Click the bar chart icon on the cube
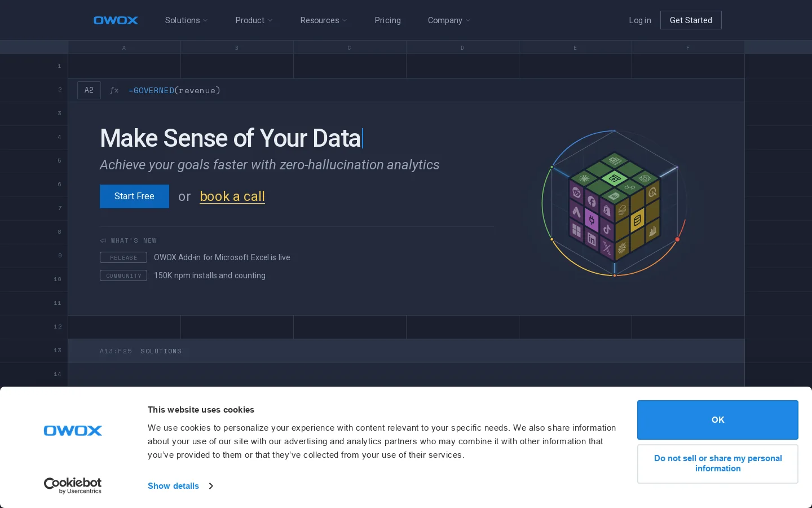The image size is (812, 508). coord(652,231)
